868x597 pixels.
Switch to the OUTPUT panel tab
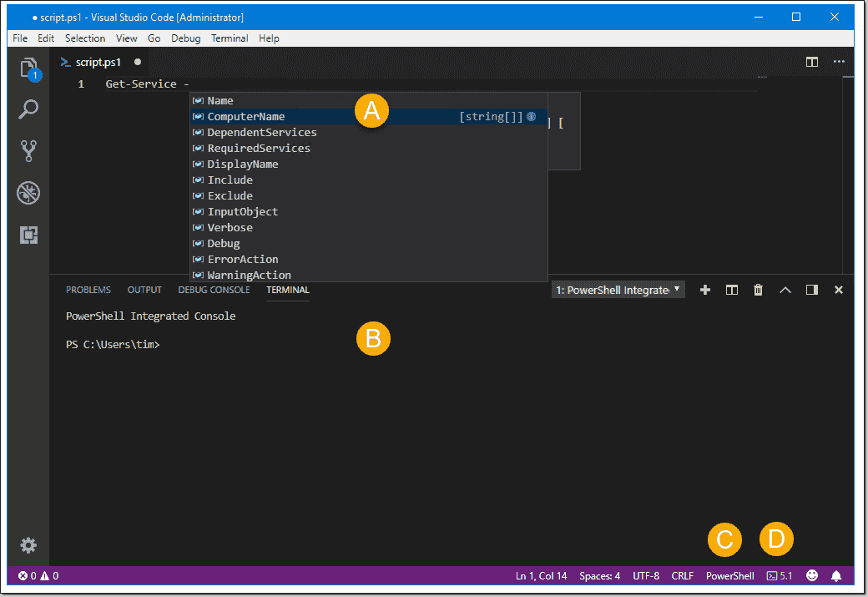pos(144,290)
